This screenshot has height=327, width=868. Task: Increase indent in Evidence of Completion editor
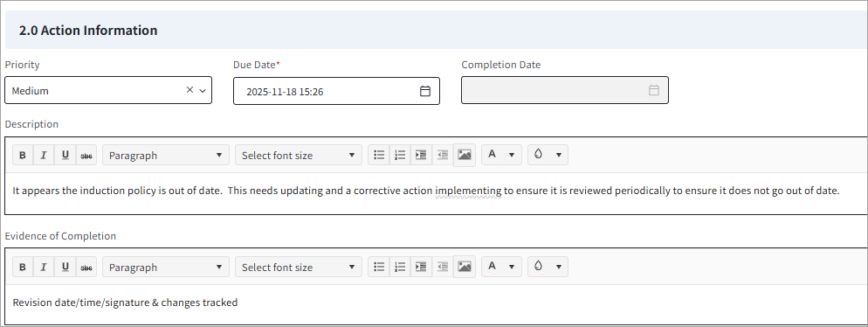click(421, 268)
